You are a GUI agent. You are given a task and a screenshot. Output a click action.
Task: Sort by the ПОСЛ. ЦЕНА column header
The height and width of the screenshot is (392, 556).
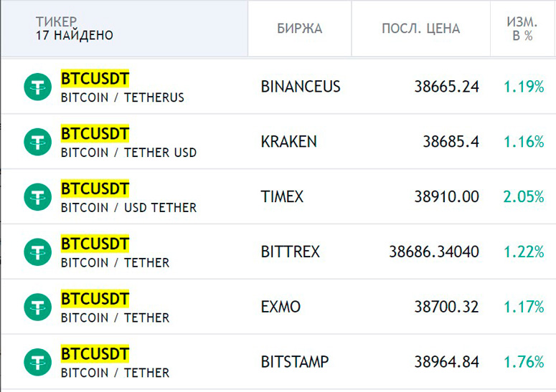[421, 29]
